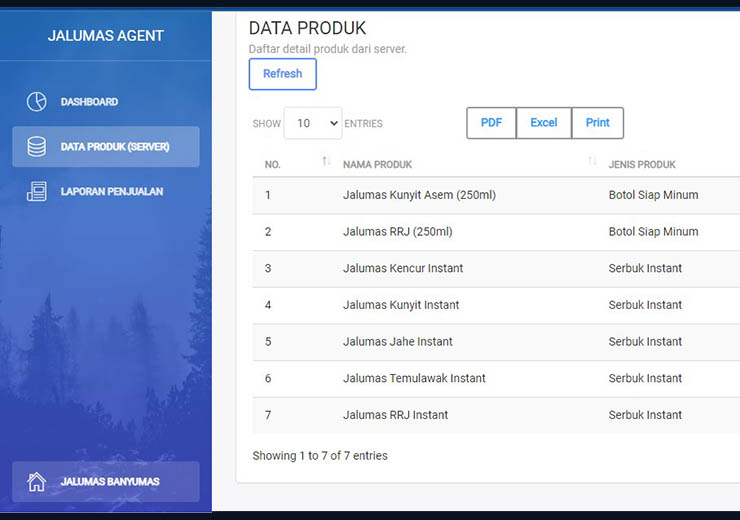Open the show entries dropdown
This screenshot has height=520, width=740.
point(312,124)
